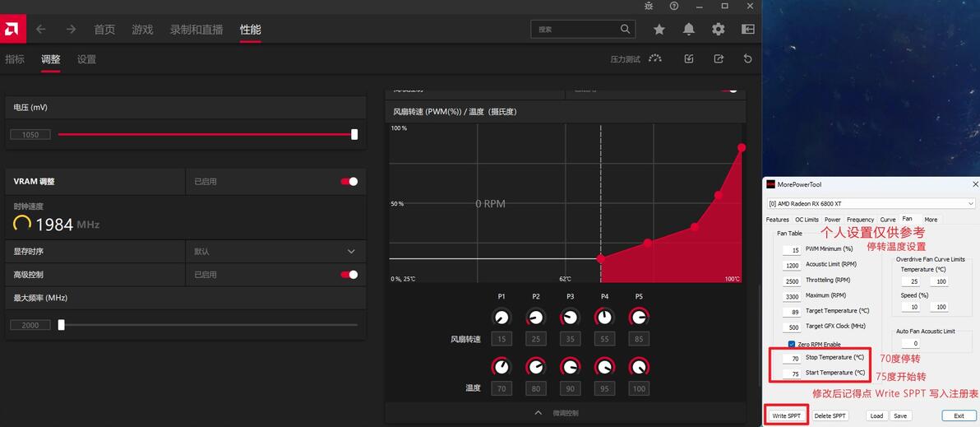The width and height of the screenshot is (980, 427).
Task: Toggle the VRAM 调整 switch
Action: click(349, 181)
